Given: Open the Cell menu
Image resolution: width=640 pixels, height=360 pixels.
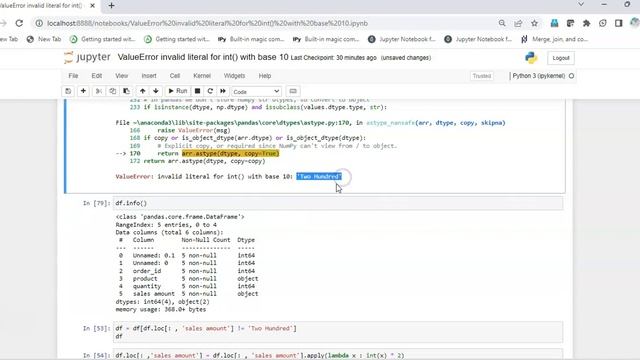Looking at the screenshot, I should tap(175, 76).
